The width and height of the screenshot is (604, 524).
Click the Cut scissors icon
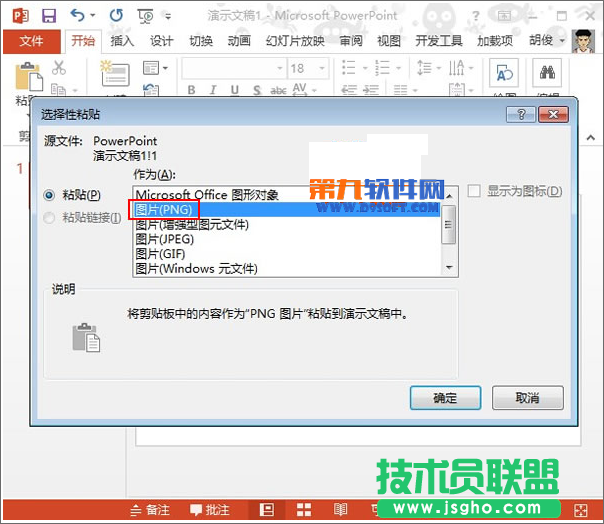[x=59, y=68]
